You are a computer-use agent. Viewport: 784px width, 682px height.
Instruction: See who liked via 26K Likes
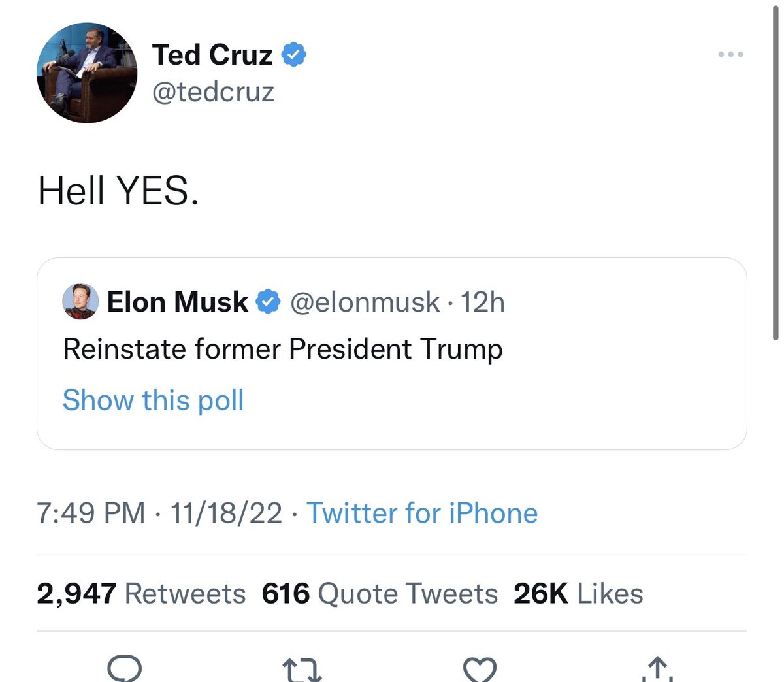tap(578, 594)
